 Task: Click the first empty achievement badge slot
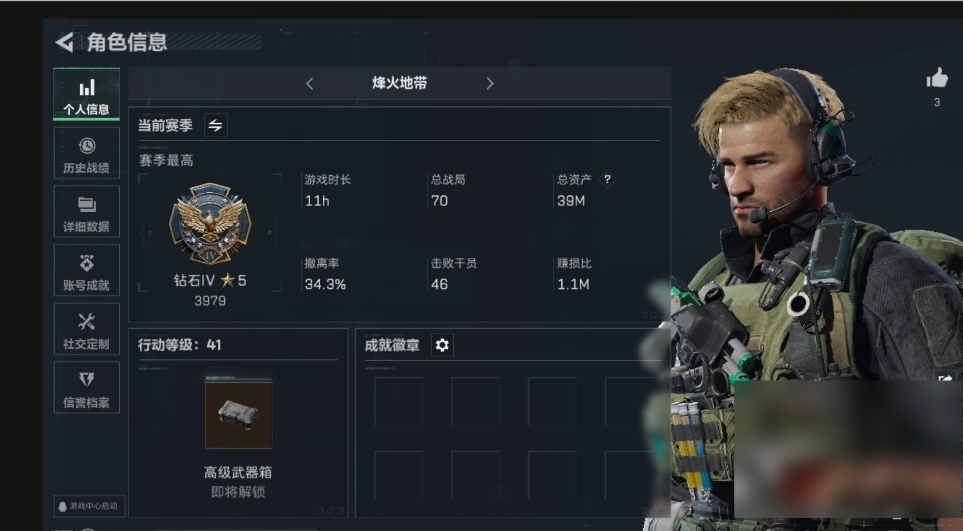coord(399,401)
